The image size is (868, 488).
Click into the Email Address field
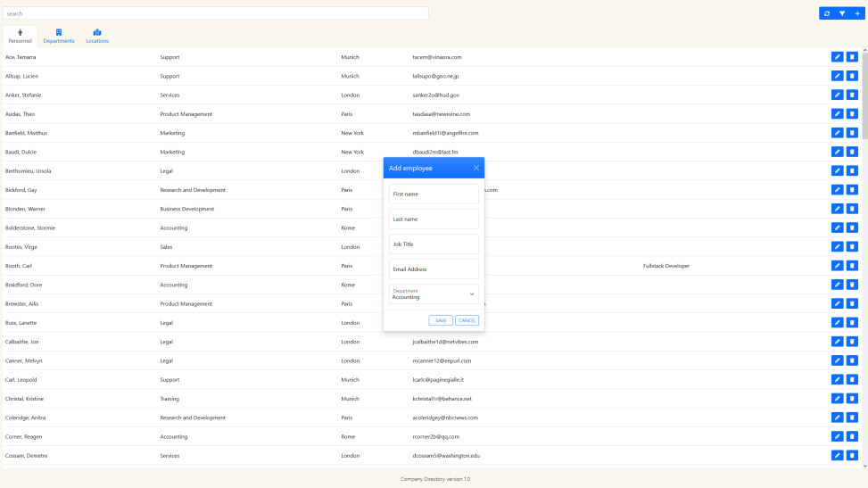[434, 269]
